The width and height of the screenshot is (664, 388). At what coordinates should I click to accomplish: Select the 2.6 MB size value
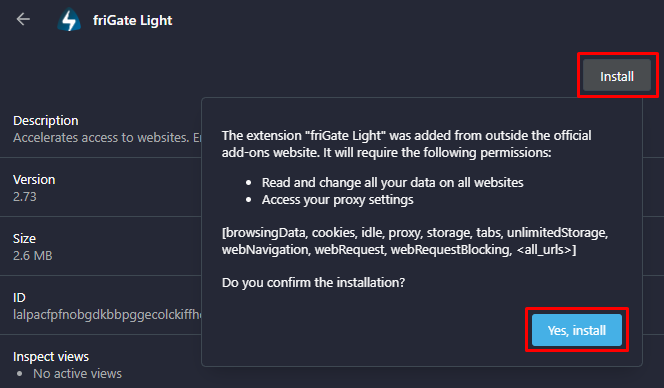pos(33,255)
